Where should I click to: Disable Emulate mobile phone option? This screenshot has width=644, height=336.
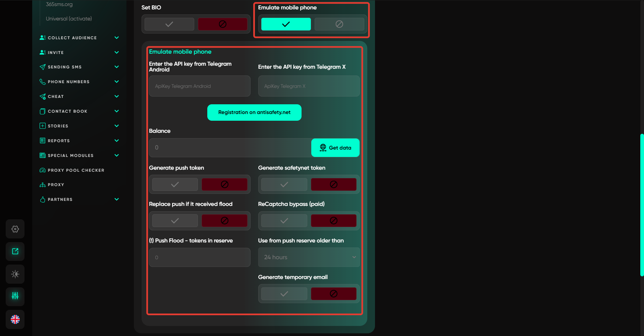(339, 24)
